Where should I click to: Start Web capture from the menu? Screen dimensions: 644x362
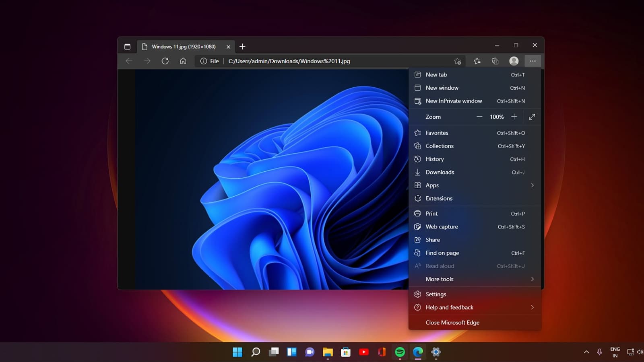point(475,227)
